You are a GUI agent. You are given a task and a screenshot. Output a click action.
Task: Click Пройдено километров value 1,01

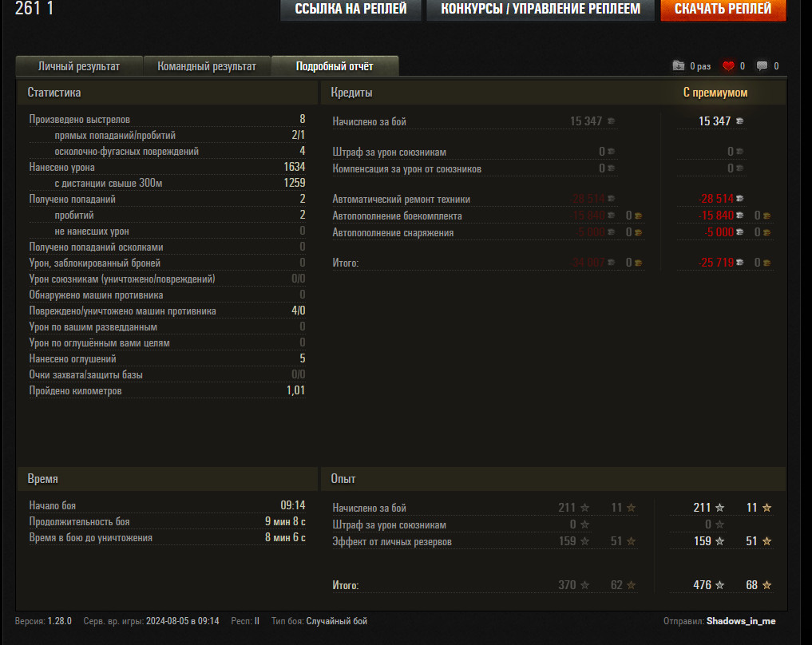click(x=295, y=390)
